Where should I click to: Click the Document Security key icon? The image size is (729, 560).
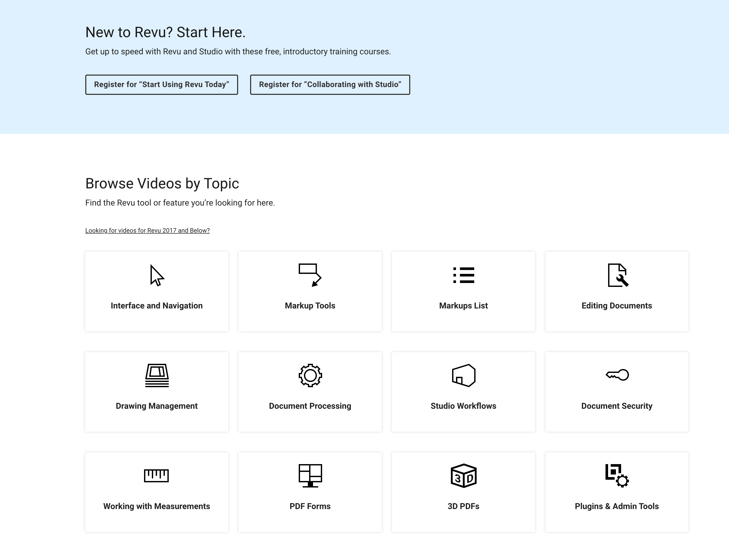coord(617,375)
